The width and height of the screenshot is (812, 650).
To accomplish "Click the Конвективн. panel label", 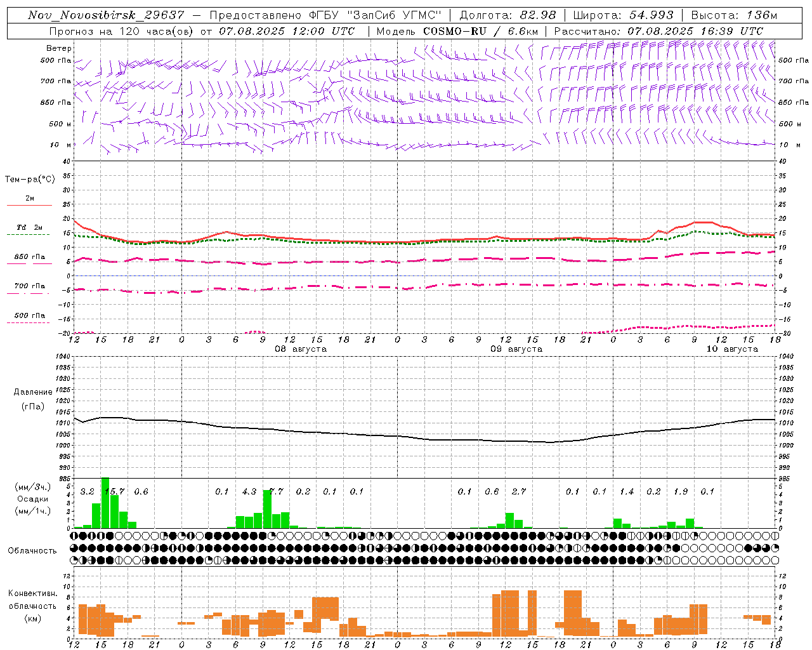I will (32, 594).
